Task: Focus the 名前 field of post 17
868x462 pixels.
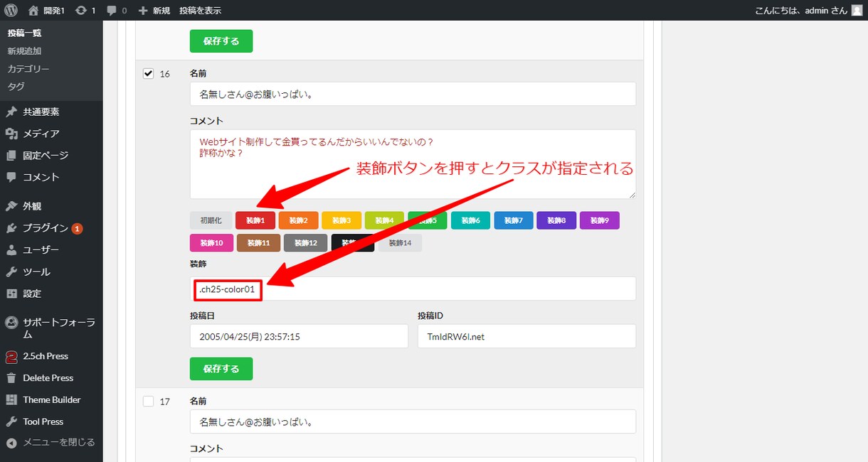Action: 413,421
